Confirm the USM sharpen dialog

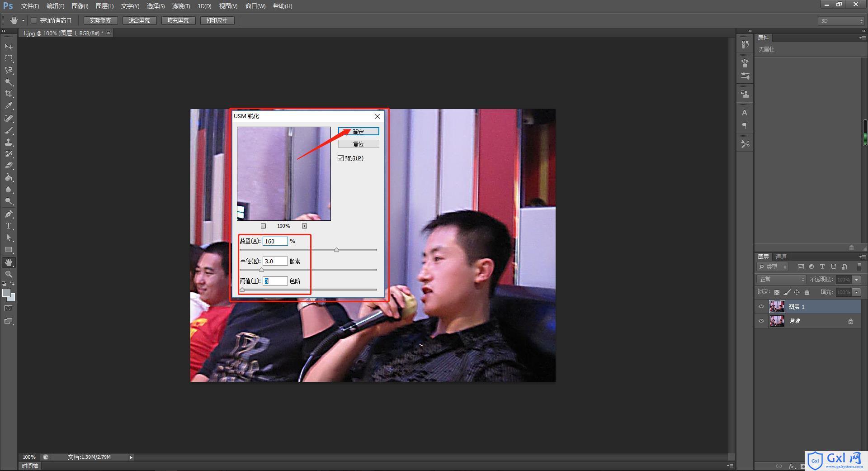tap(359, 132)
